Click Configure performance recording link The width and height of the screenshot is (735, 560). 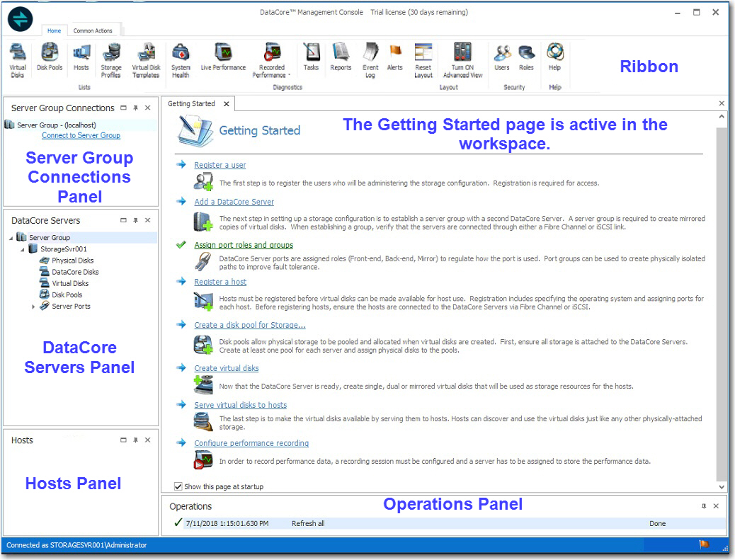251,443
